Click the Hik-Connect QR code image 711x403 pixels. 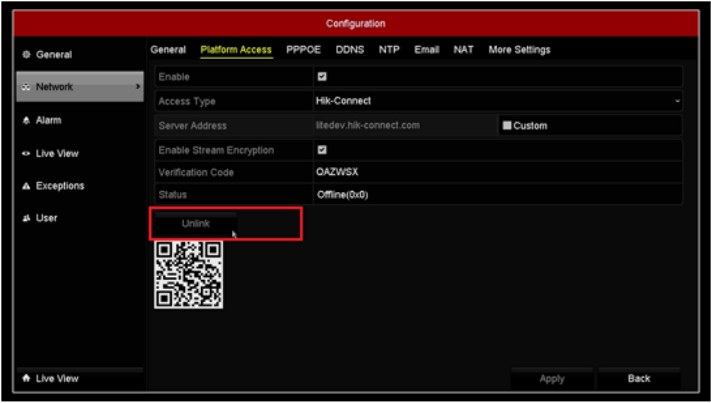pos(188,274)
